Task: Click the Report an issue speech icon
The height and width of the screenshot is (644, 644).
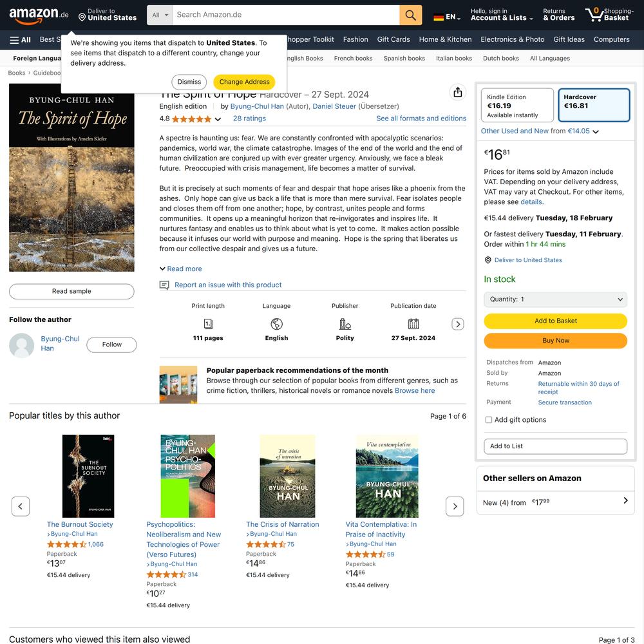Action: pyautogui.click(x=164, y=285)
